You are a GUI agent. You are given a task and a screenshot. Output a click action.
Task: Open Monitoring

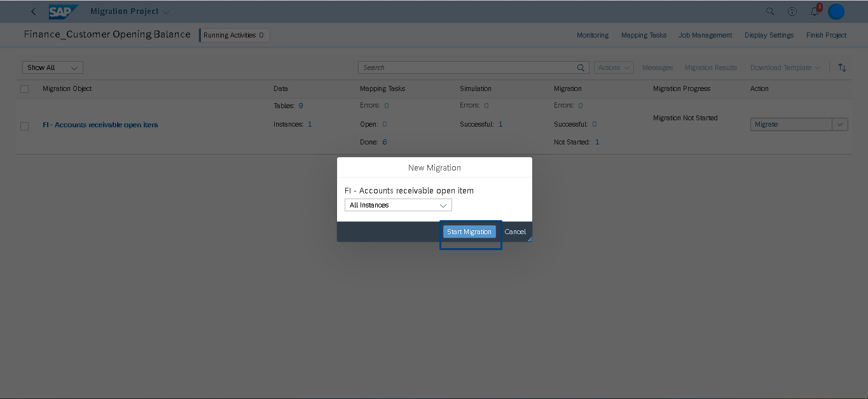click(593, 35)
